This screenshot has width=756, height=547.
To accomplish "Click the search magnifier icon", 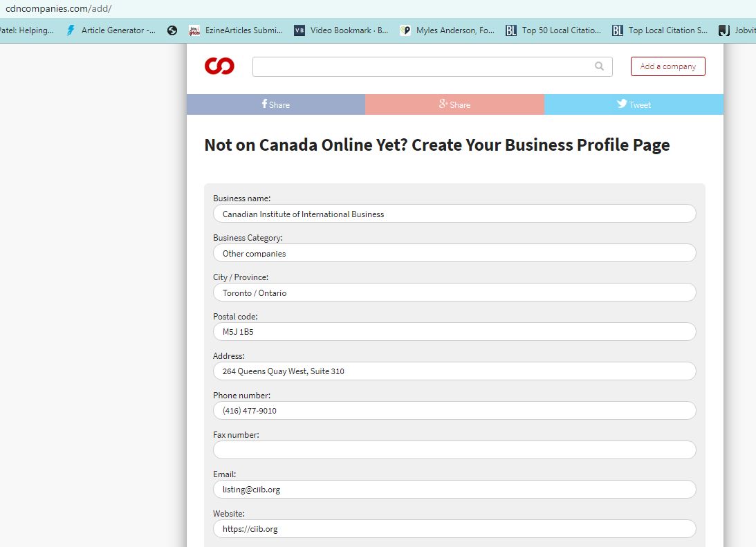I will pyautogui.click(x=599, y=66).
